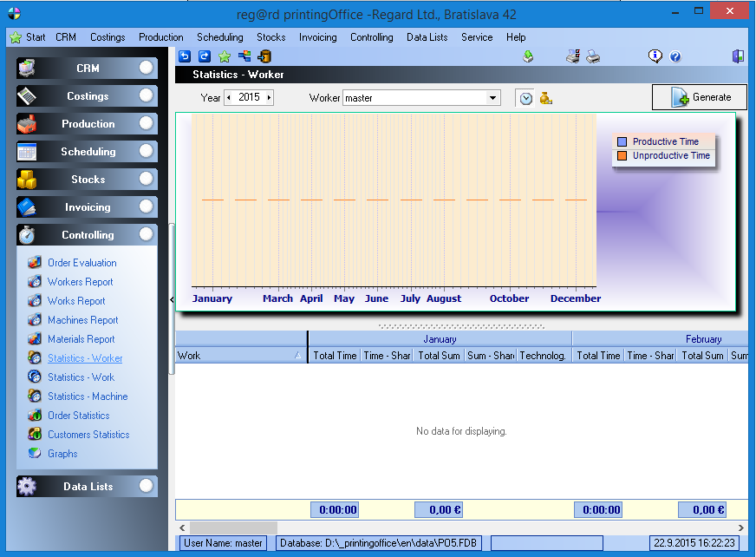The height and width of the screenshot is (557, 756).
Task: Click the Generate button
Action: tap(701, 97)
